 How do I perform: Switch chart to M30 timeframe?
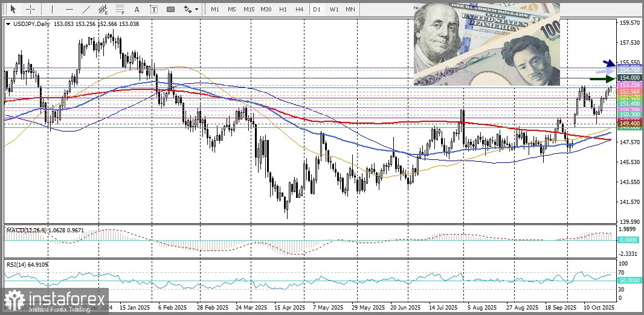(x=266, y=9)
